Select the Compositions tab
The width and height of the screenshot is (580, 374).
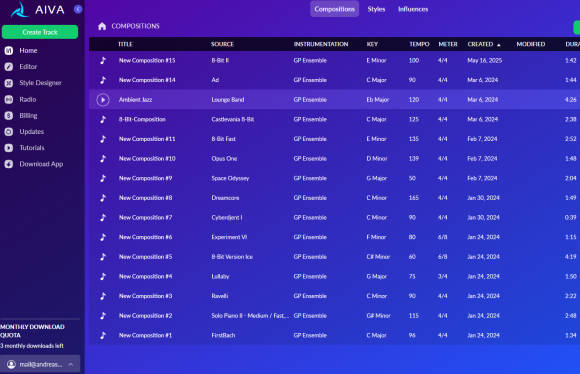tap(334, 9)
